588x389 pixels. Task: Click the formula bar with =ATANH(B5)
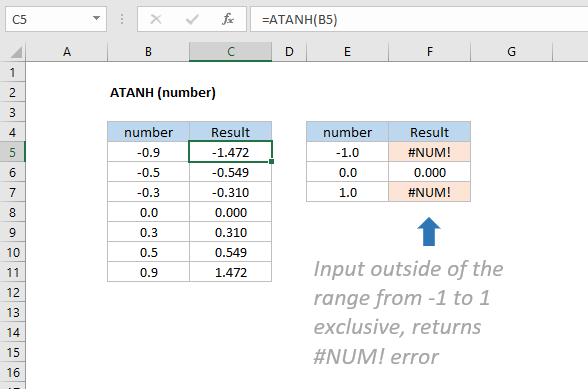[x=419, y=19]
